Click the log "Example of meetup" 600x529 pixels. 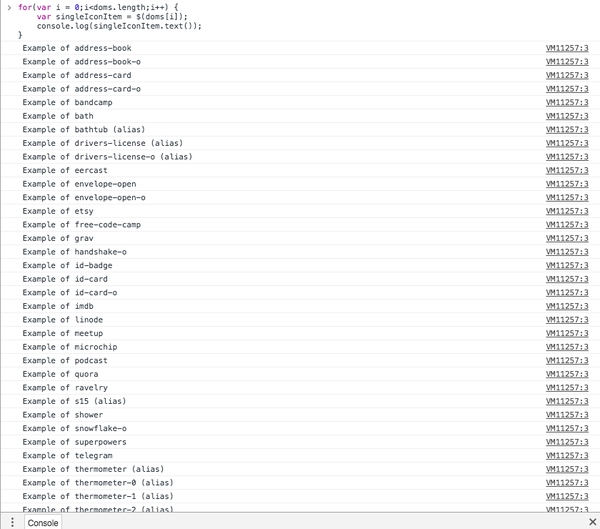62,333
